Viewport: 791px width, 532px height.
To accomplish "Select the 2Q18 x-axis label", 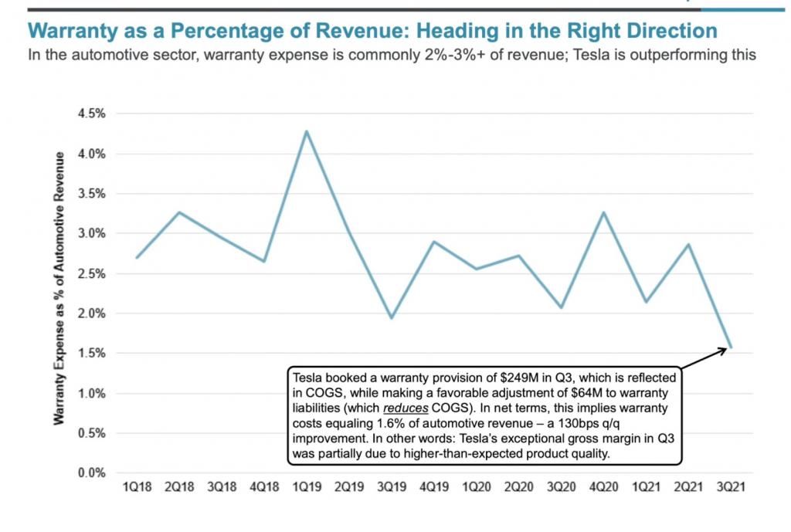I will coord(179,487).
